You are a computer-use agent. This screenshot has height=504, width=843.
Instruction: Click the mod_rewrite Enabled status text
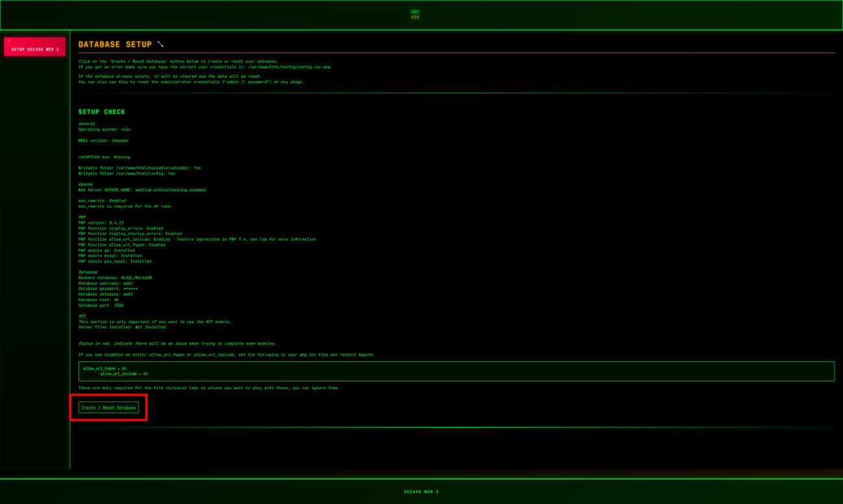[x=104, y=200]
